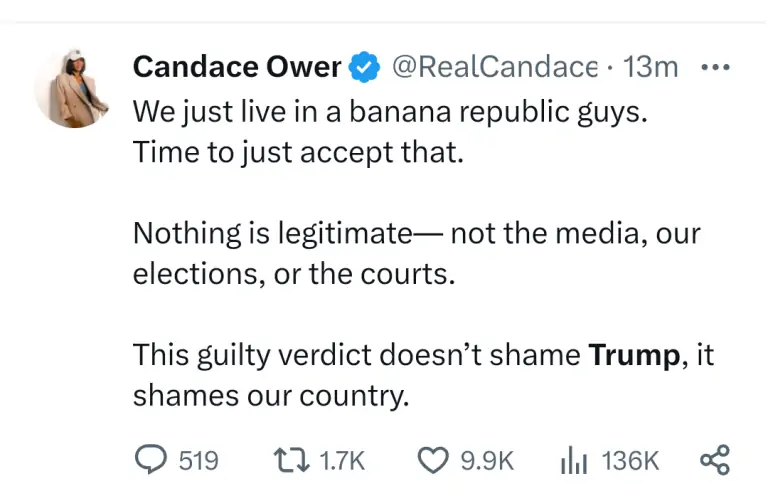Viewport: 768px width, 496px height.
Task: Click the 13m timestamp
Action: pos(650,68)
